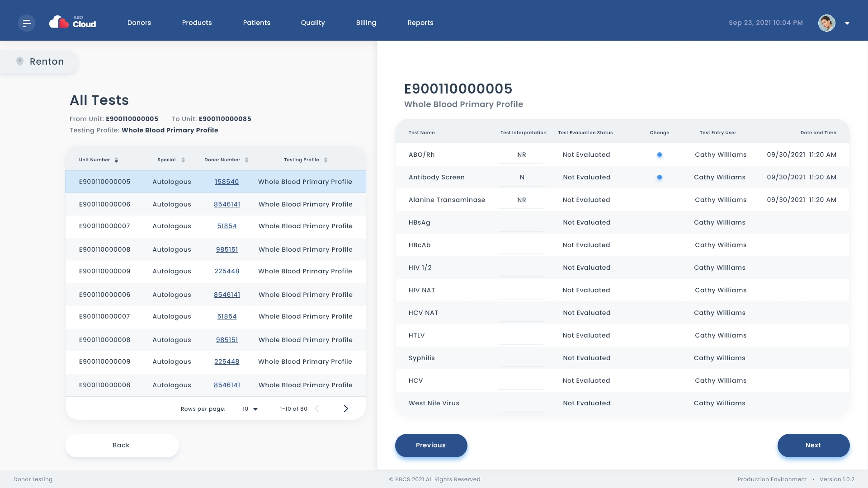868x488 pixels.
Task: Open the Billing menu
Action: click(x=366, y=23)
